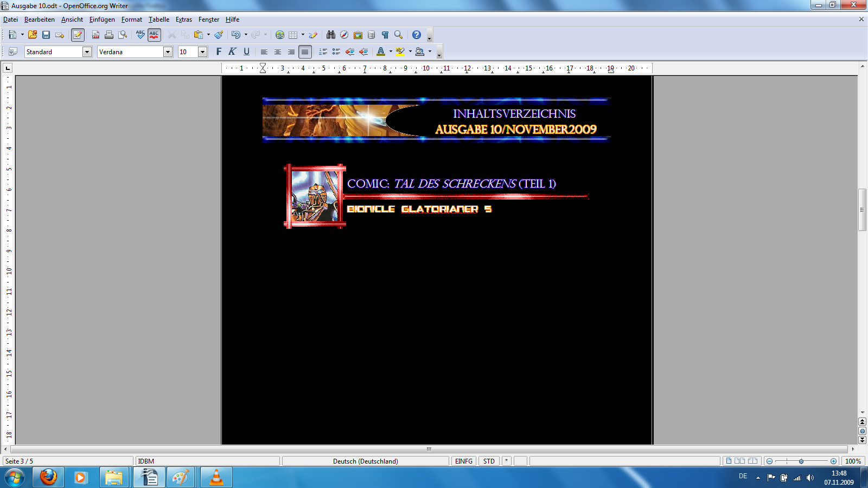Enable numbered list formatting
868x488 pixels.
322,52
